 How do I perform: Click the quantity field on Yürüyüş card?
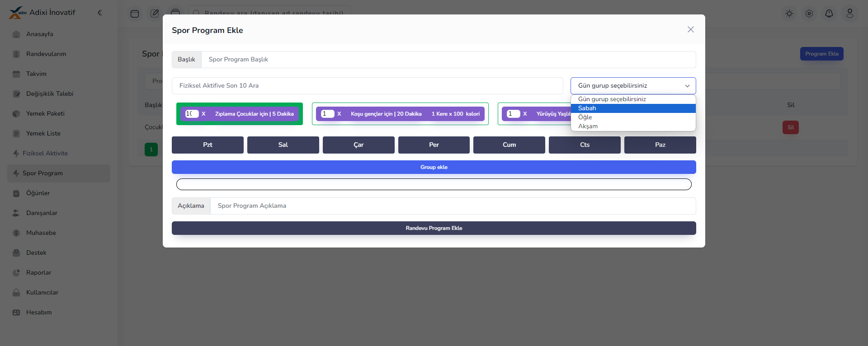point(513,114)
